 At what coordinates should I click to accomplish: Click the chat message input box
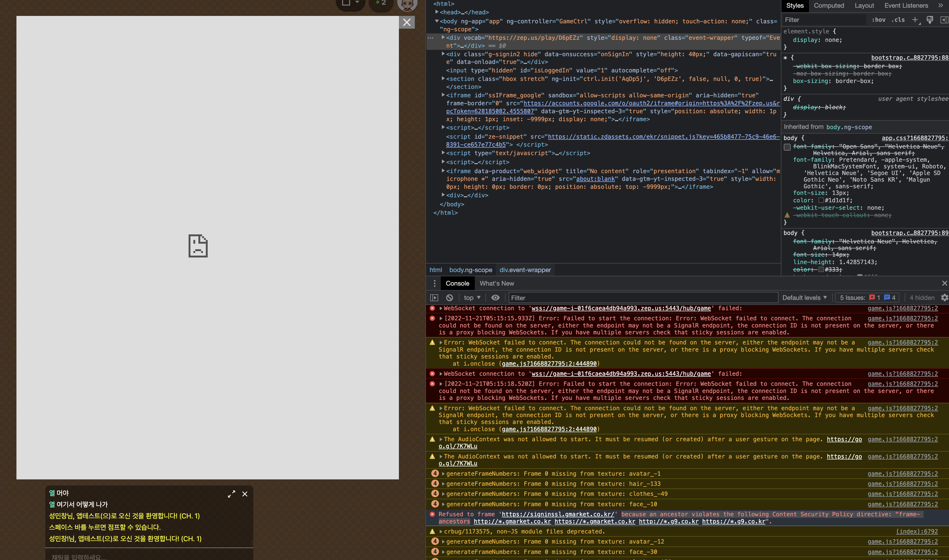(x=149, y=556)
